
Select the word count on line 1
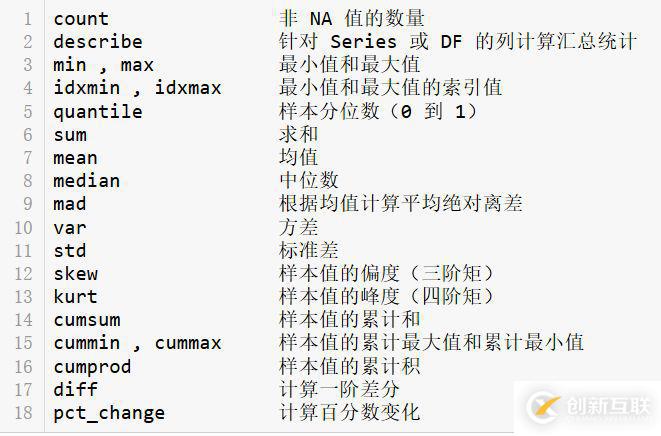(x=81, y=19)
